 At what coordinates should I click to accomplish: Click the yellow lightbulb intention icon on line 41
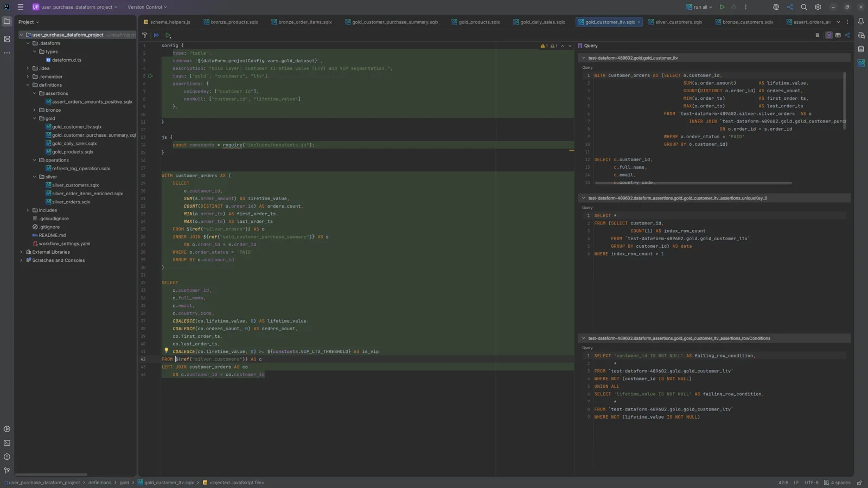(x=167, y=351)
